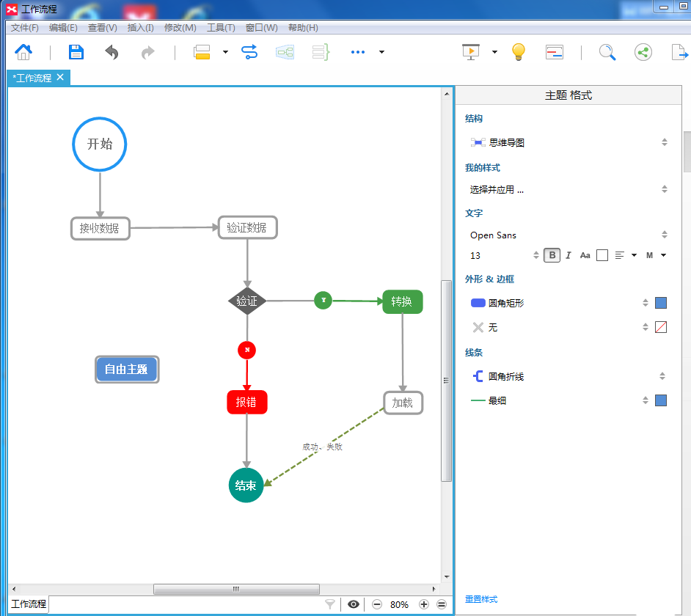Click the Save disk icon

(x=76, y=52)
